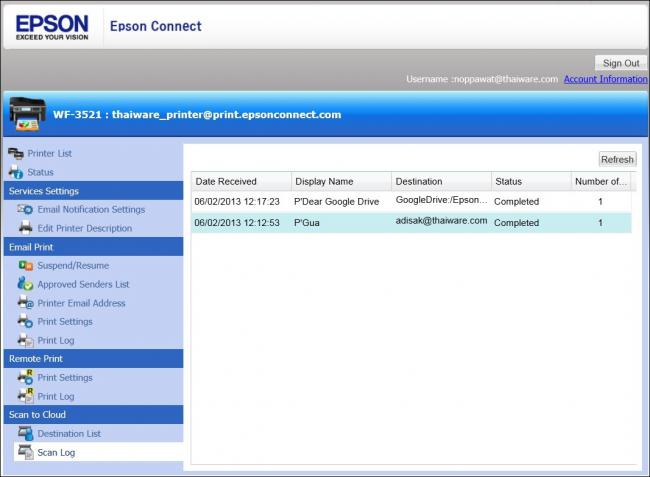Open the Status page
This screenshot has width=650, height=477.
tap(40, 172)
